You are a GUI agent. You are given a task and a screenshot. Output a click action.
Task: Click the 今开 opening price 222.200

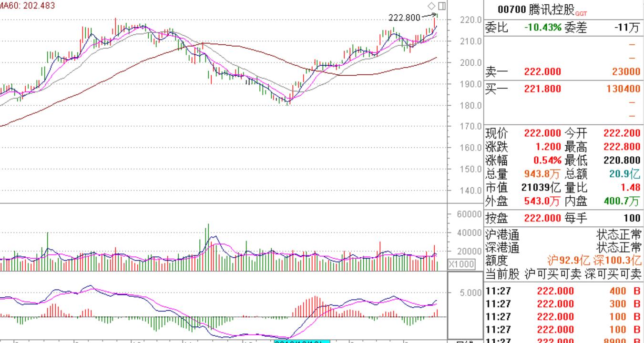[x=622, y=133]
